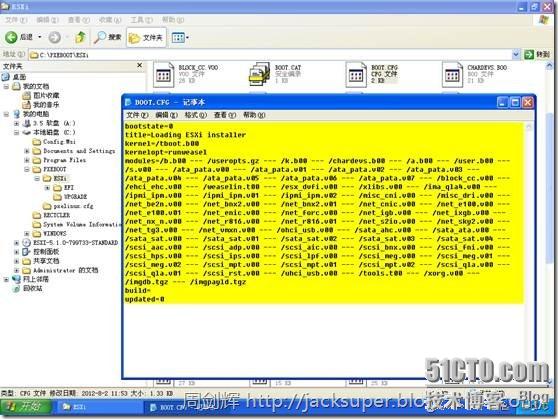
Task: Select System Volume Information folder
Action: point(82,224)
